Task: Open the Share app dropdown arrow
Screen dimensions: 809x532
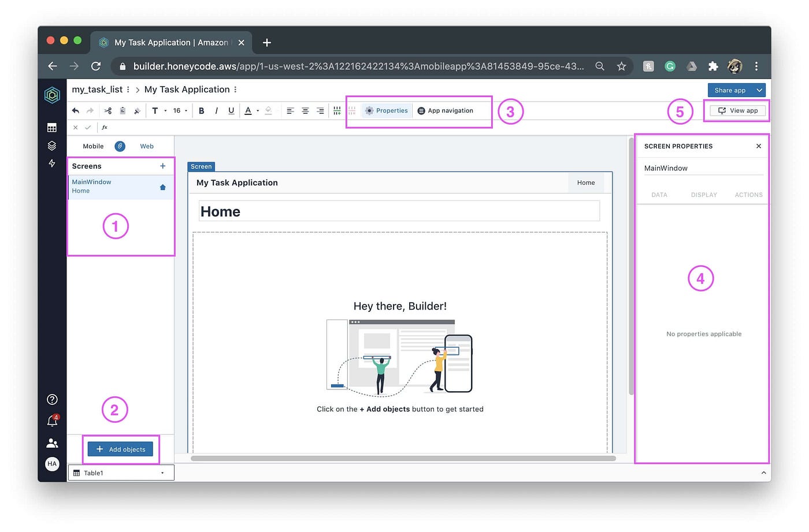Action: [758, 90]
